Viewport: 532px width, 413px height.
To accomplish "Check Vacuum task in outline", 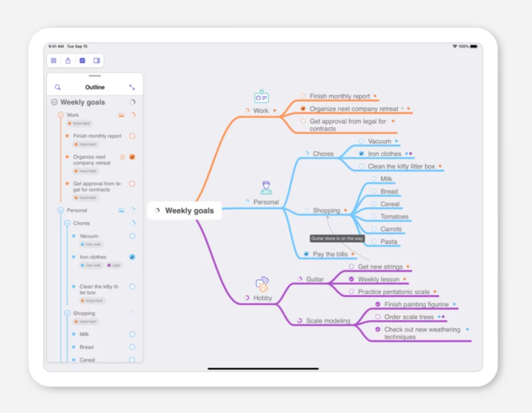I will 133,236.
